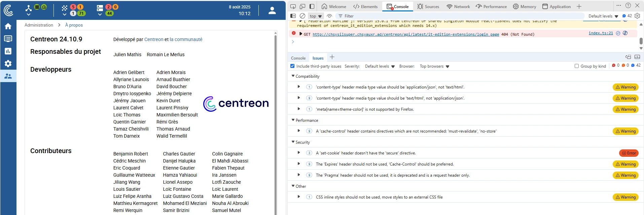
Task: Open Console settings gear icon
Action: (x=637, y=16)
